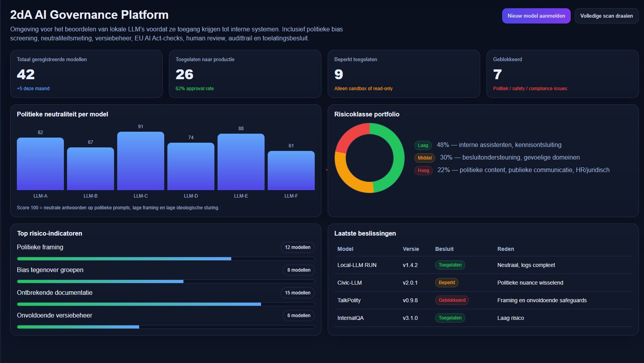Toggle the 12 modellen filter for Politieke framing
This screenshot has width=644, height=363.
tap(298, 247)
